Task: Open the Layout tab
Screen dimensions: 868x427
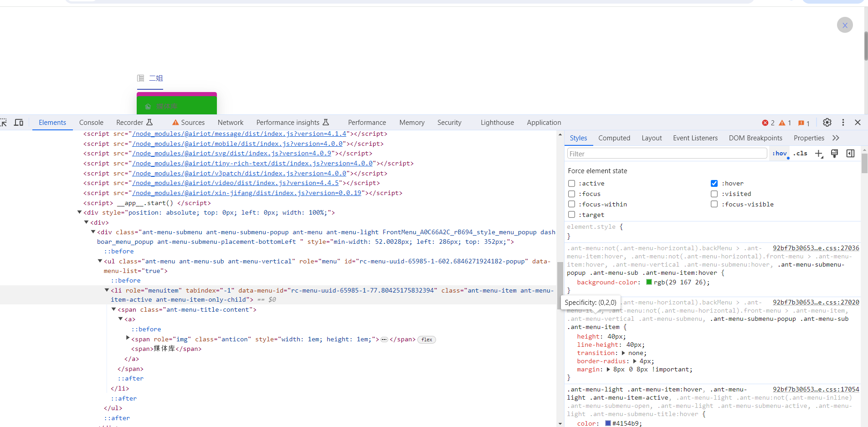Action: pos(652,138)
